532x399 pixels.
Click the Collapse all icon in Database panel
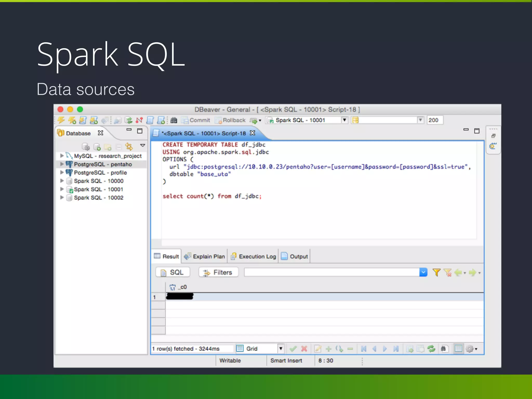[119, 147]
